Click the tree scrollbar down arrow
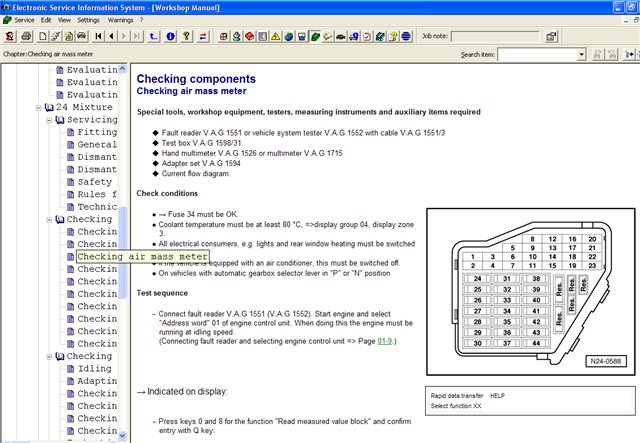 click(122, 436)
